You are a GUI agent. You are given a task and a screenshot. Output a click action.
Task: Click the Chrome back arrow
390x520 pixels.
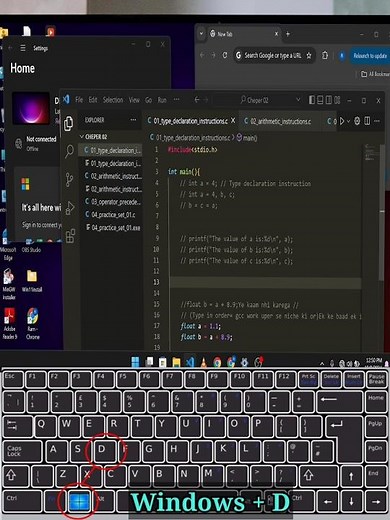(x=202, y=55)
